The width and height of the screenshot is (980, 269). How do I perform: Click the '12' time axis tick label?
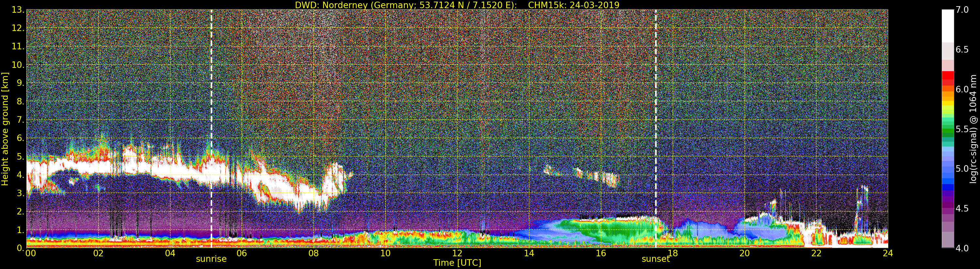tap(457, 253)
